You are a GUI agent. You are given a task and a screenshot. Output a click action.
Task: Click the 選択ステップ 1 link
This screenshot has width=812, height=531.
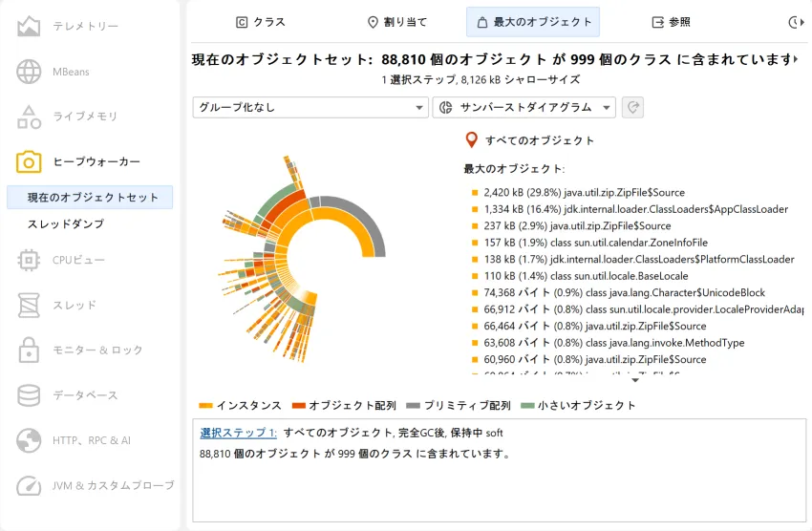click(x=238, y=433)
